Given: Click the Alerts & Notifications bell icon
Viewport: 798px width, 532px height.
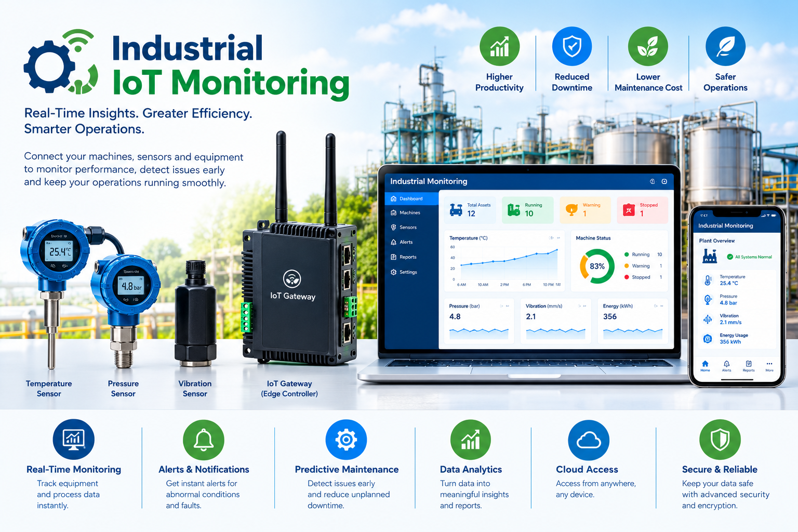Looking at the screenshot, I should point(204,440).
